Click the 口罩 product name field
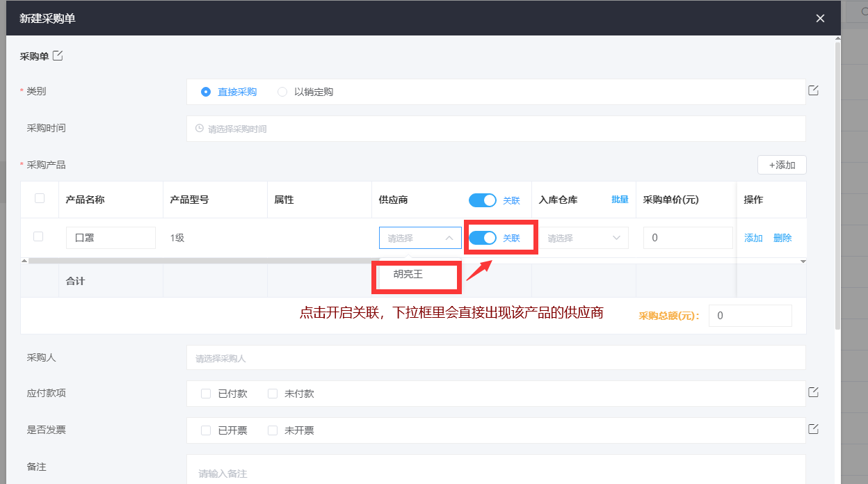The width and height of the screenshot is (868, 484). point(111,238)
